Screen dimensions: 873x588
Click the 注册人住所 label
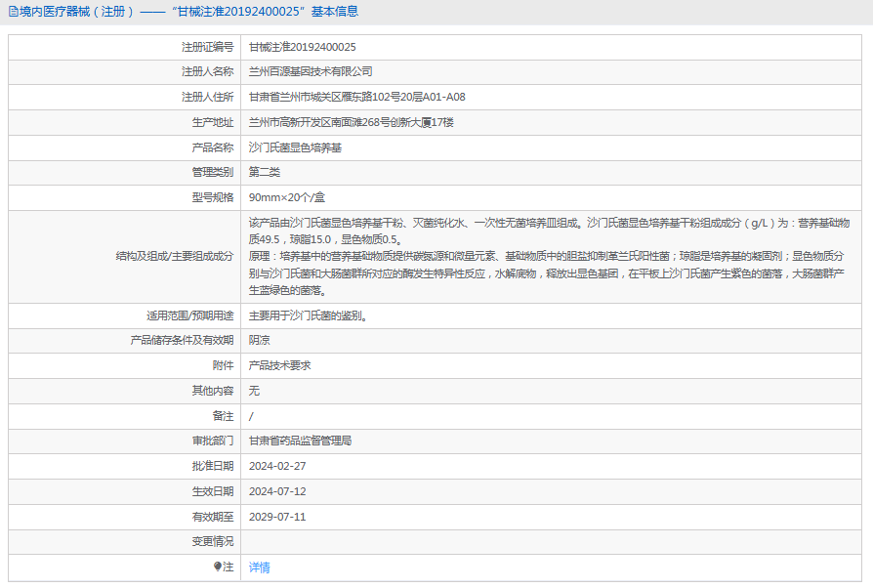click(208, 97)
